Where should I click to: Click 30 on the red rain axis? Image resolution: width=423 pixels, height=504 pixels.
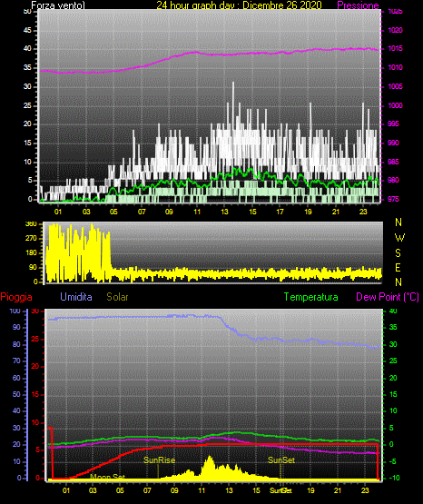tap(35, 311)
